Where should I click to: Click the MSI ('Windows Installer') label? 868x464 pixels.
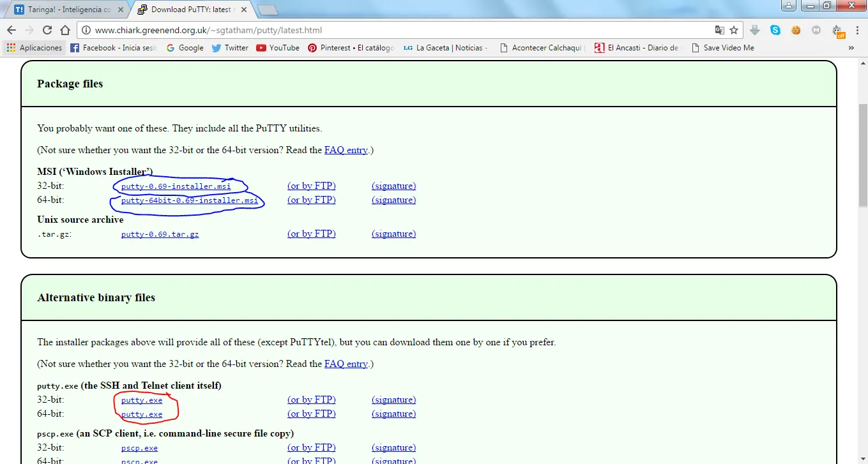click(95, 171)
